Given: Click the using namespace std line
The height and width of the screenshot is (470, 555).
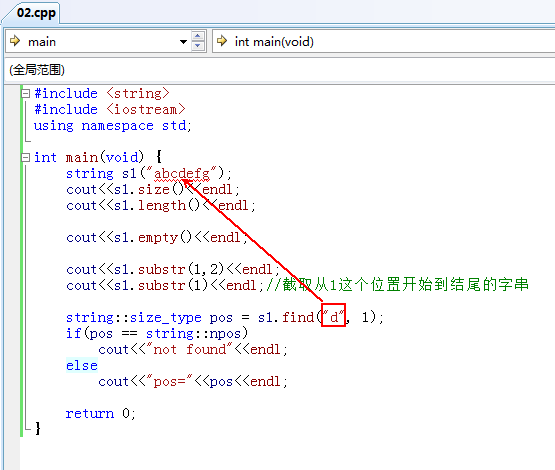Looking at the screenshot, I should click(x=113, y=126).
